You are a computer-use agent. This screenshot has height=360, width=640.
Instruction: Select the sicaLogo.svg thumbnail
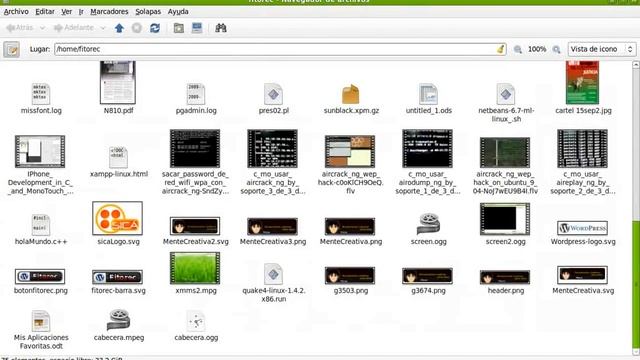click(x=118, y=218)
